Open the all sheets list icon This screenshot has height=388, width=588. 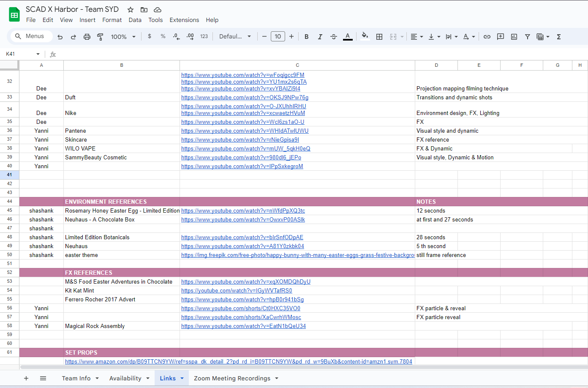43,378
